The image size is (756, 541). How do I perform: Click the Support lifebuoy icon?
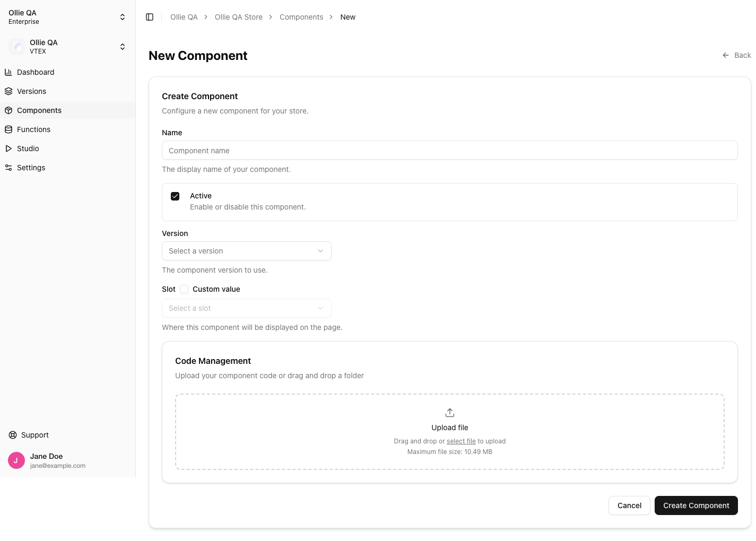click(13, 435)
